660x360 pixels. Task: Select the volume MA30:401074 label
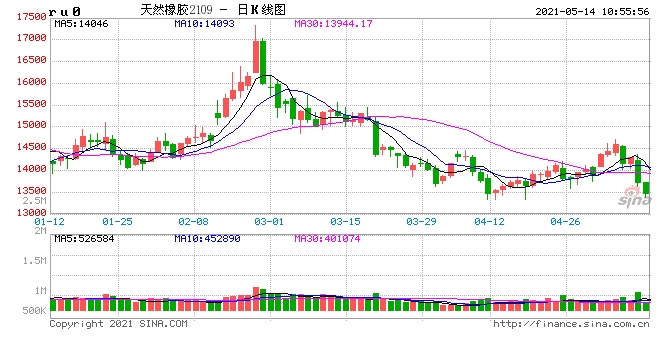tap(327, 239)
